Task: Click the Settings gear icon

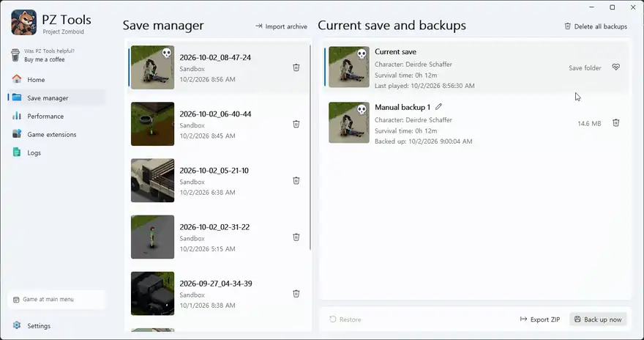Action: click(16, 325)
